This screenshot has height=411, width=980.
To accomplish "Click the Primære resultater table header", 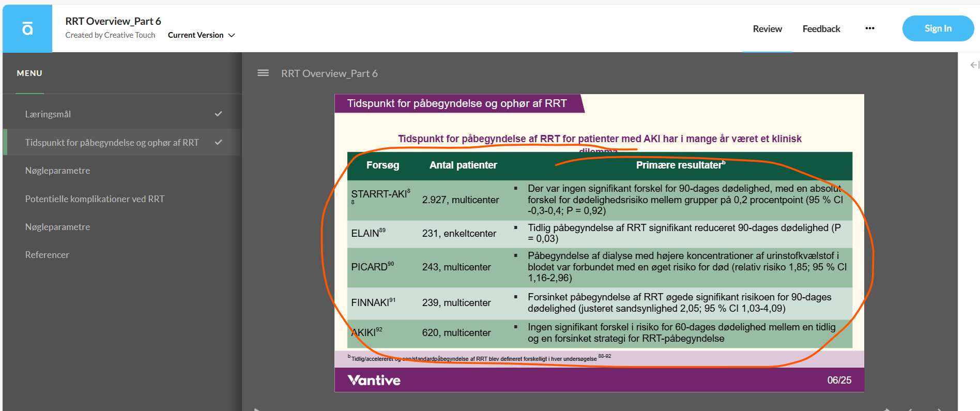I will (x=681, y=165).
